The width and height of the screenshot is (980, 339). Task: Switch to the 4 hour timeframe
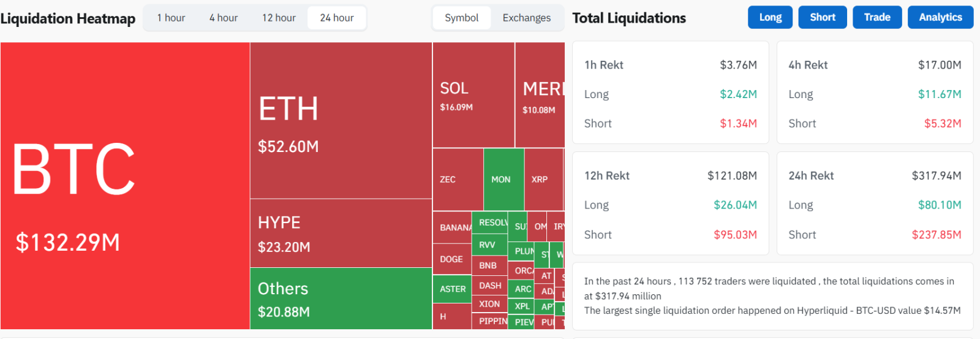point(224,18)
